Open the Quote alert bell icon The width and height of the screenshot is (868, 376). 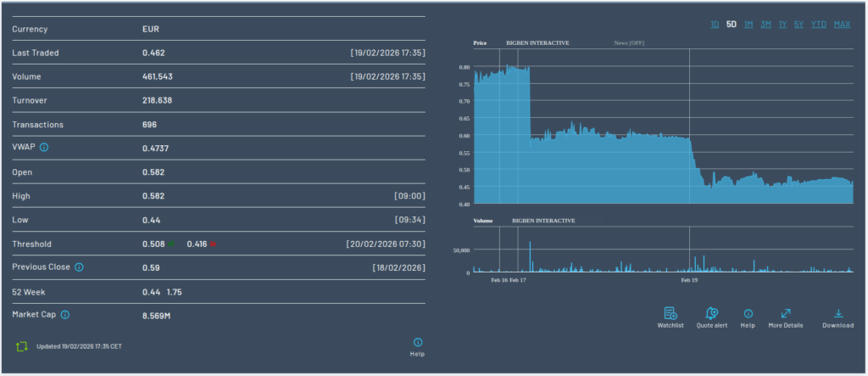(x=711, y=313)
